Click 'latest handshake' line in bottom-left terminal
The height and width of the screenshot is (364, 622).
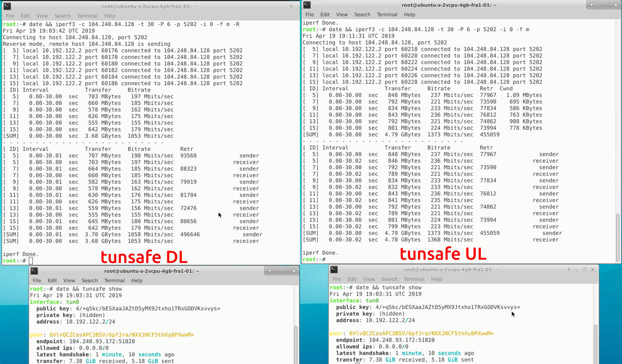[105, 354]
